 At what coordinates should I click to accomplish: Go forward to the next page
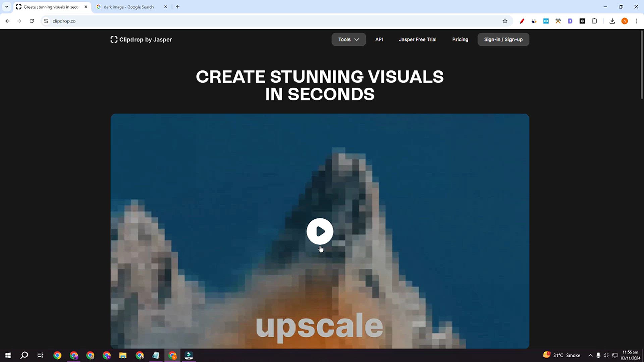pyautogui.click(x=19, y=21)
